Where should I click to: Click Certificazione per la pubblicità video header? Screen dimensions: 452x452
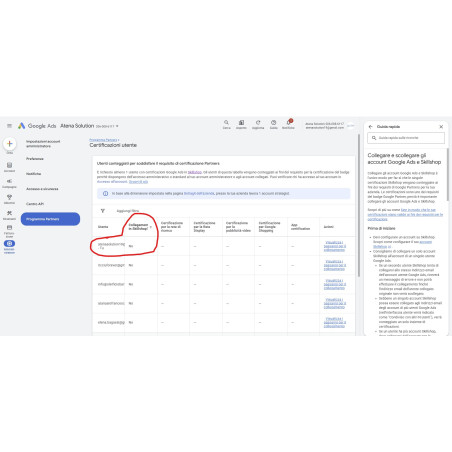[238, 227]
